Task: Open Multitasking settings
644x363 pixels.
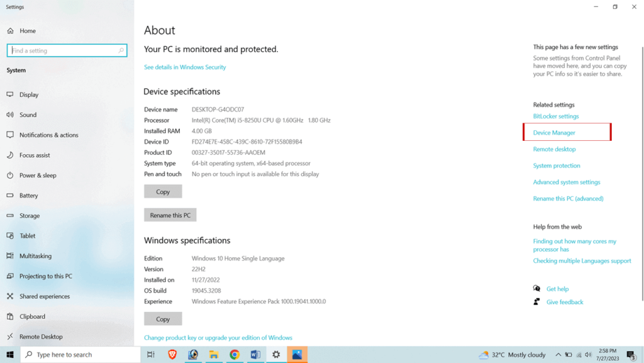Action: (36, 256)
